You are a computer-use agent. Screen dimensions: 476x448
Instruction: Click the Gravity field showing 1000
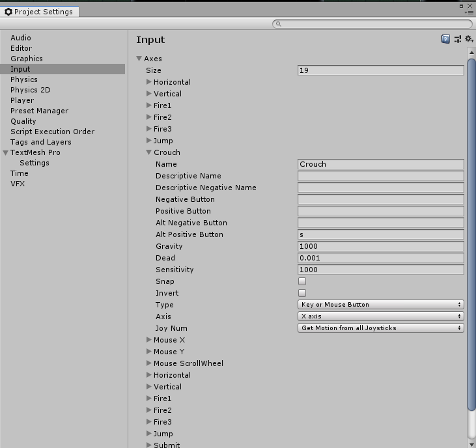point(381,246)
